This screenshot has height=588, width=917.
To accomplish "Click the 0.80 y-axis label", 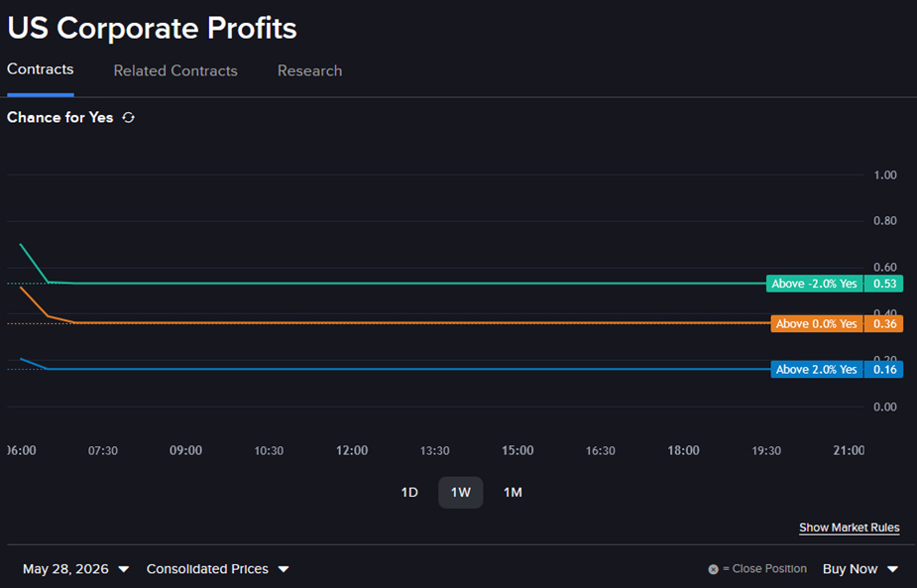I will point(885,221).
